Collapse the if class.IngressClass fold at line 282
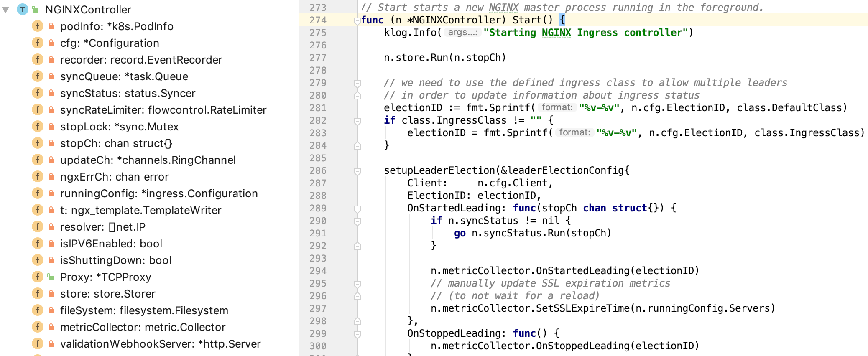The width and height of the screenshot is (868, 356). pyautogui.click(x=357, y=121)
